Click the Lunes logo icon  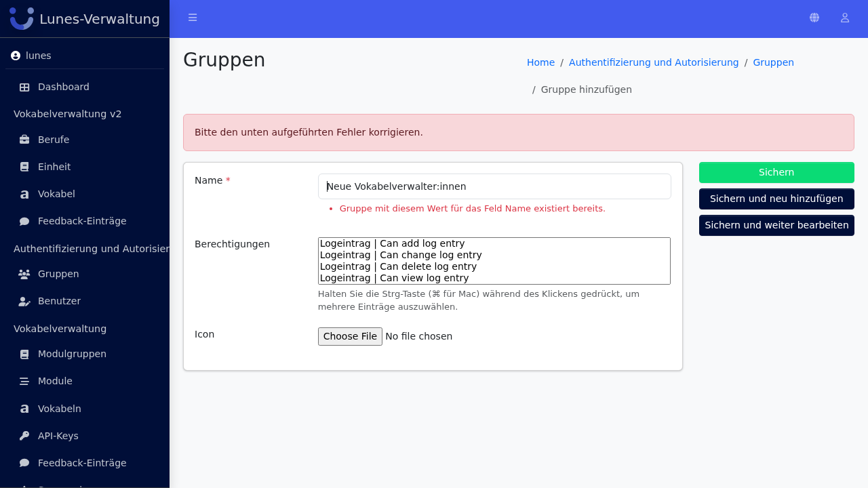(x=22, y=18)
